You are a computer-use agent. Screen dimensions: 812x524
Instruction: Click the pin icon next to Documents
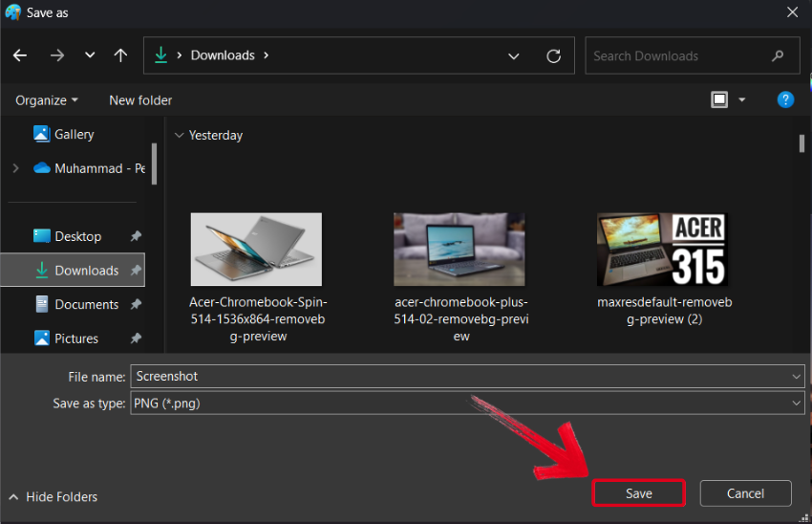tap(136, 304)
